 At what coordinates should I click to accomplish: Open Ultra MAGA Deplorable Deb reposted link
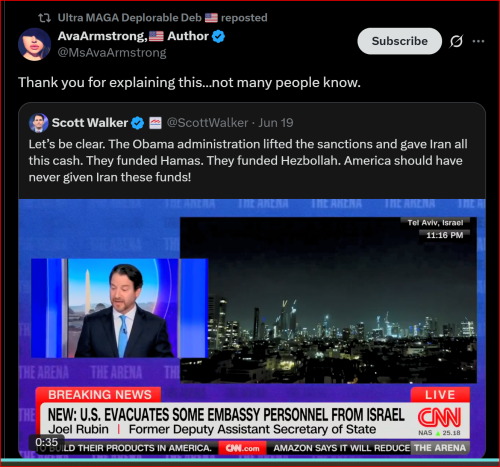(162, 18)
